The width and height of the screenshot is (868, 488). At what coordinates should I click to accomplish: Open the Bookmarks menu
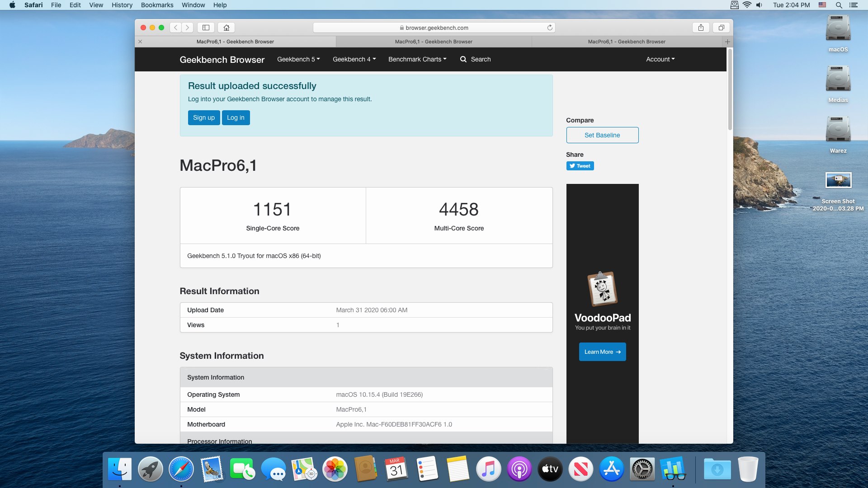tap(157, 5)
